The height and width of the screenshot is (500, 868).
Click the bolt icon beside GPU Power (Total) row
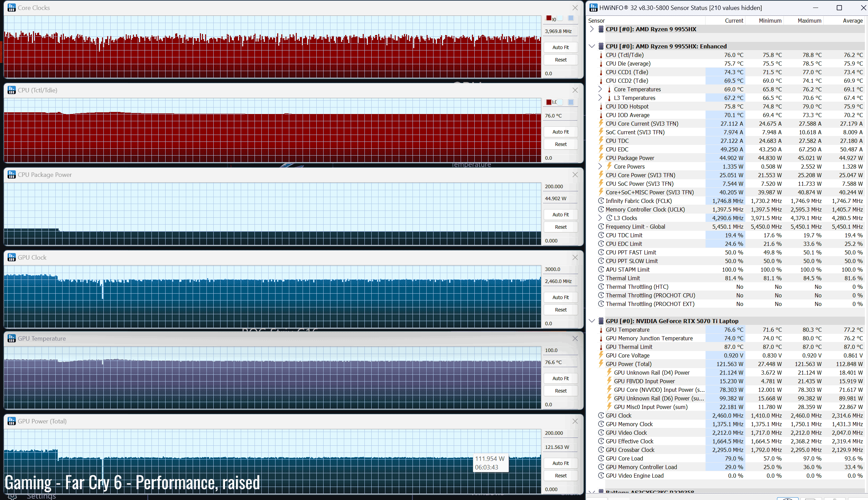[x=601, y=364]
